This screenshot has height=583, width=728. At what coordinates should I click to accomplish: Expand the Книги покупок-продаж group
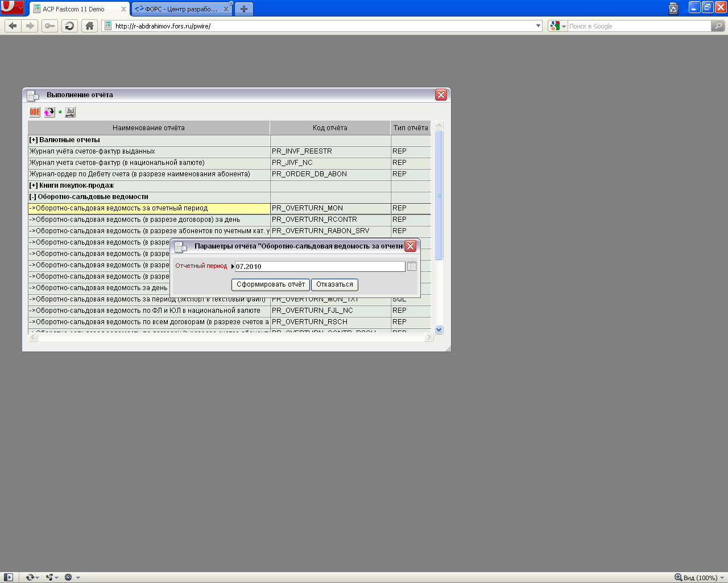tap(33, 185)
